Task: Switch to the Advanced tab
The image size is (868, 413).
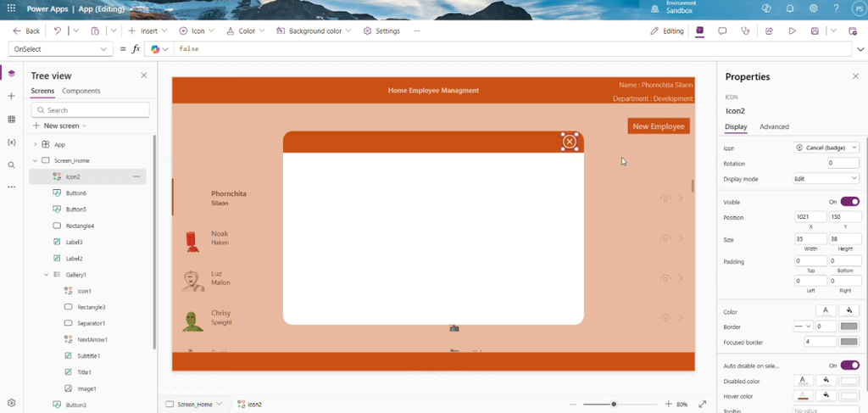Action: coord(774,126)
